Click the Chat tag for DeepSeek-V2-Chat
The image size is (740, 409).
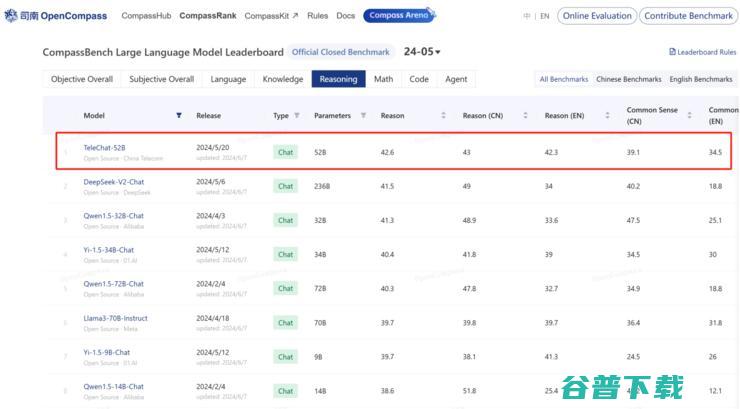pyautogui.click(x=286, y=186)
